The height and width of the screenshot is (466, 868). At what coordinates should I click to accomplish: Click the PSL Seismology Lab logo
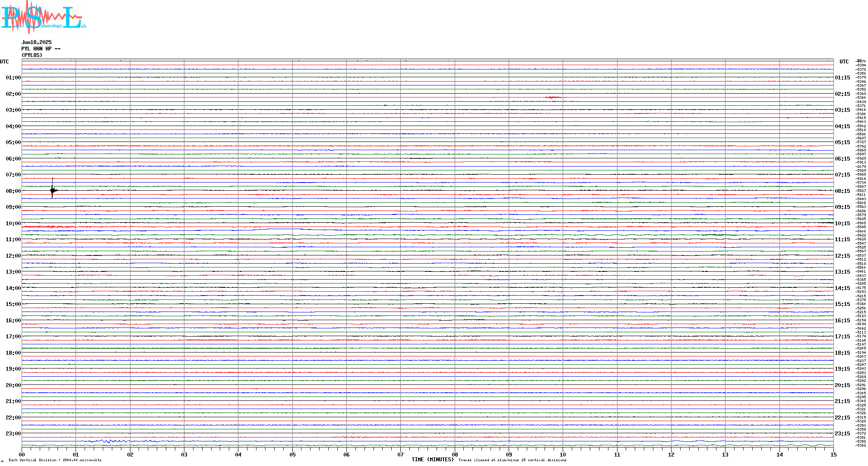pyautogui.click(x=43, y=16)
